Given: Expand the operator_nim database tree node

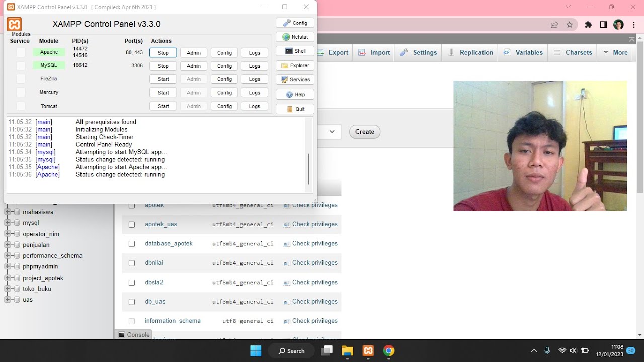Looking at the screenshot, I should [x=8, y=234].
